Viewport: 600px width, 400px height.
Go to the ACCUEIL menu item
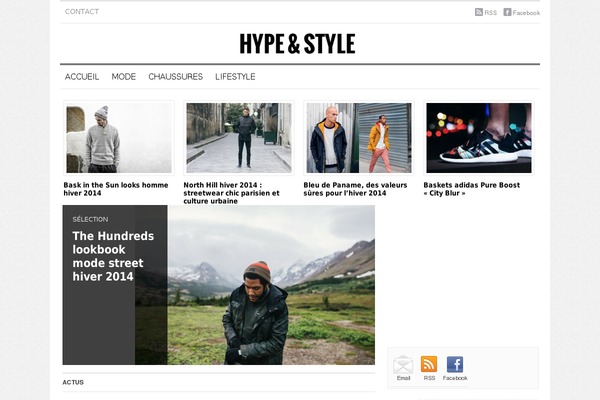coord(82,77)
